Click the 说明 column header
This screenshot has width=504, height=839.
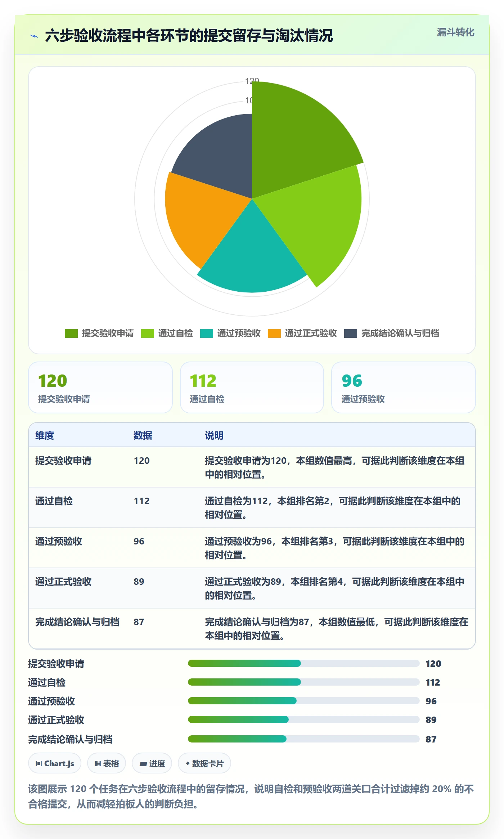pos(214,435)
